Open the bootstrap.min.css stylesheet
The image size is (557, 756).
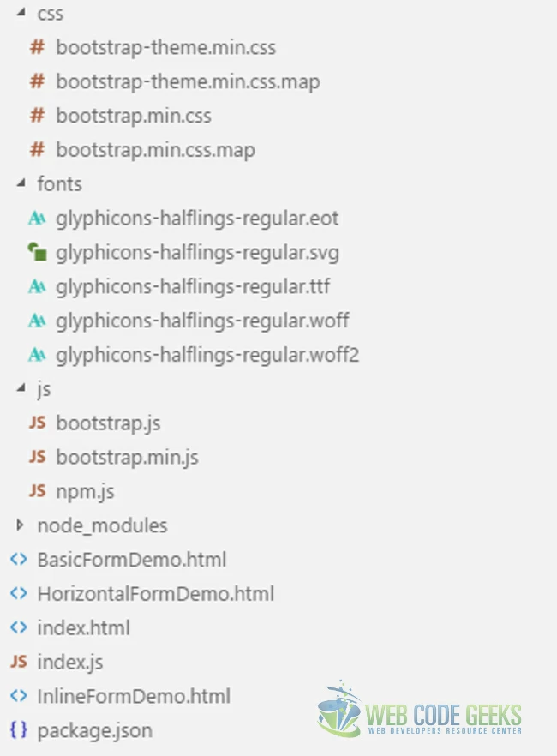tap(134, 116)
